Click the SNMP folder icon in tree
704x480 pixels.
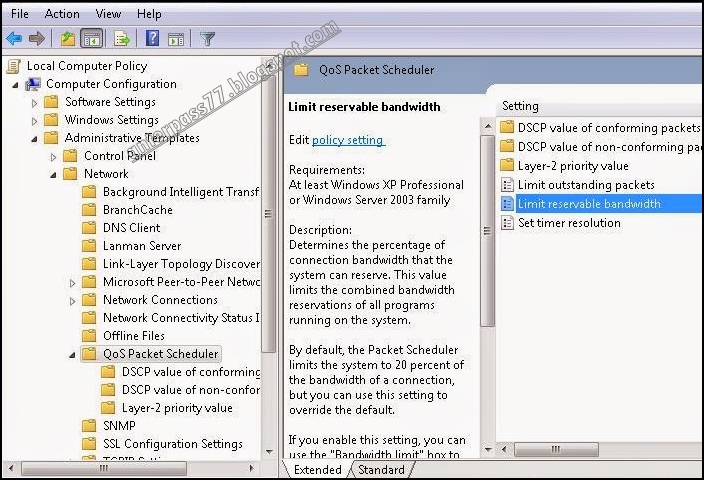click(x=89, y=425)
